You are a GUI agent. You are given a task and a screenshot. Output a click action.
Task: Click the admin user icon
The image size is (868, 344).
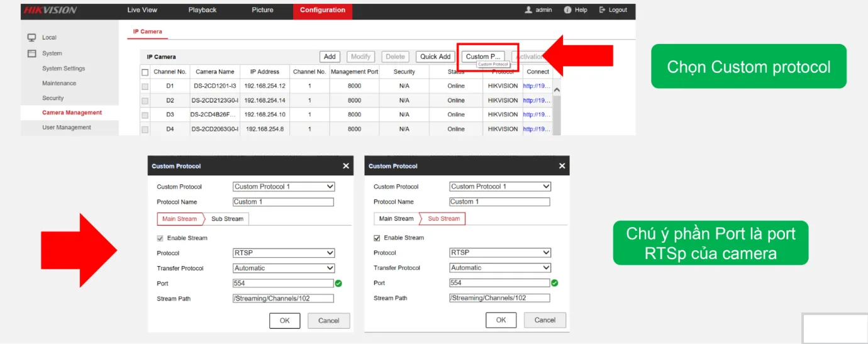coord(528,10)
